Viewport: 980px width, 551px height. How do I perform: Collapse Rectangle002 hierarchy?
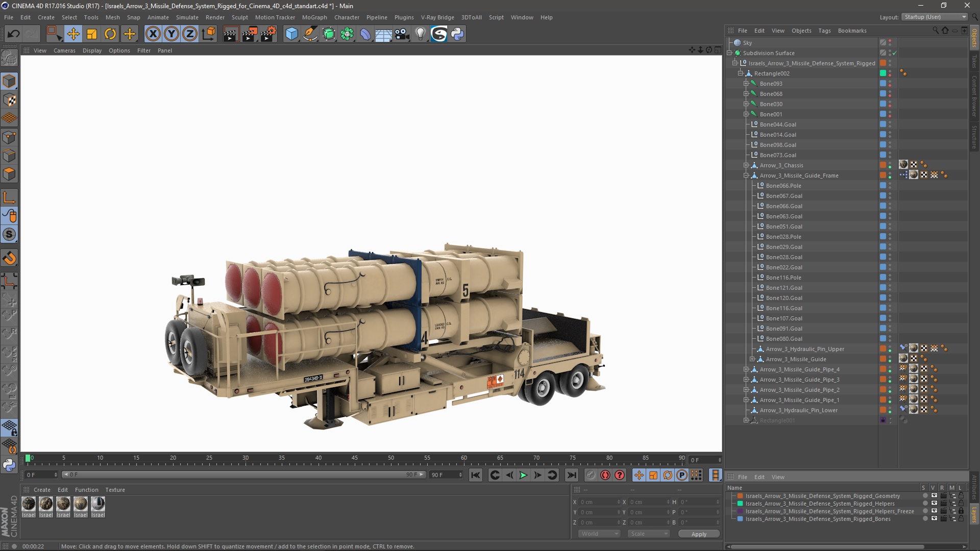coord(741,73)
